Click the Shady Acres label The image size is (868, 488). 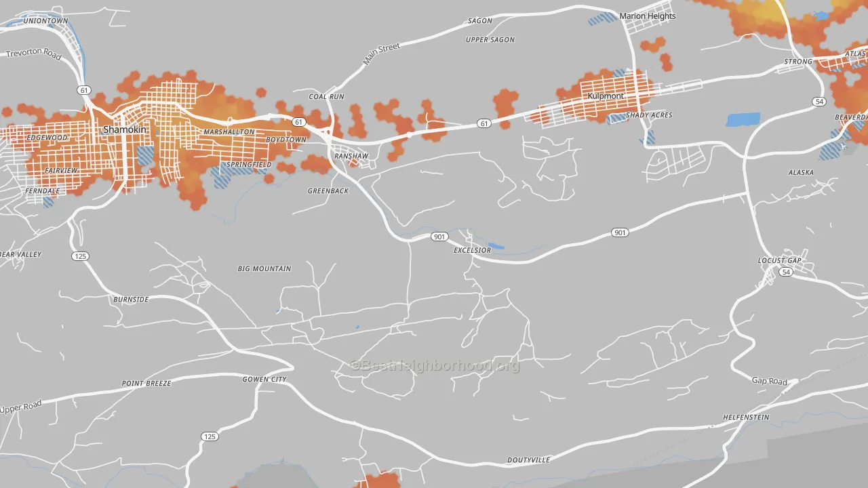click(x=649, y=115)
